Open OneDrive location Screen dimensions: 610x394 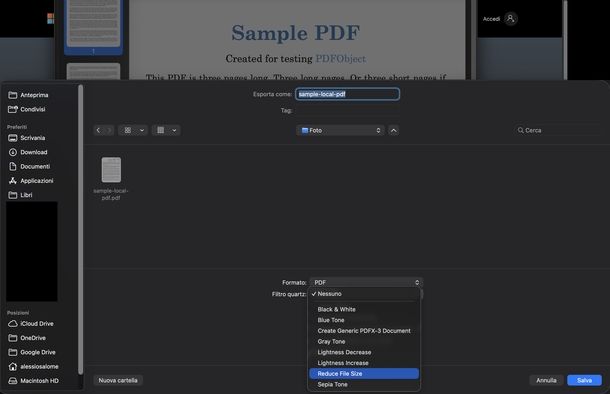coord(27,338)
